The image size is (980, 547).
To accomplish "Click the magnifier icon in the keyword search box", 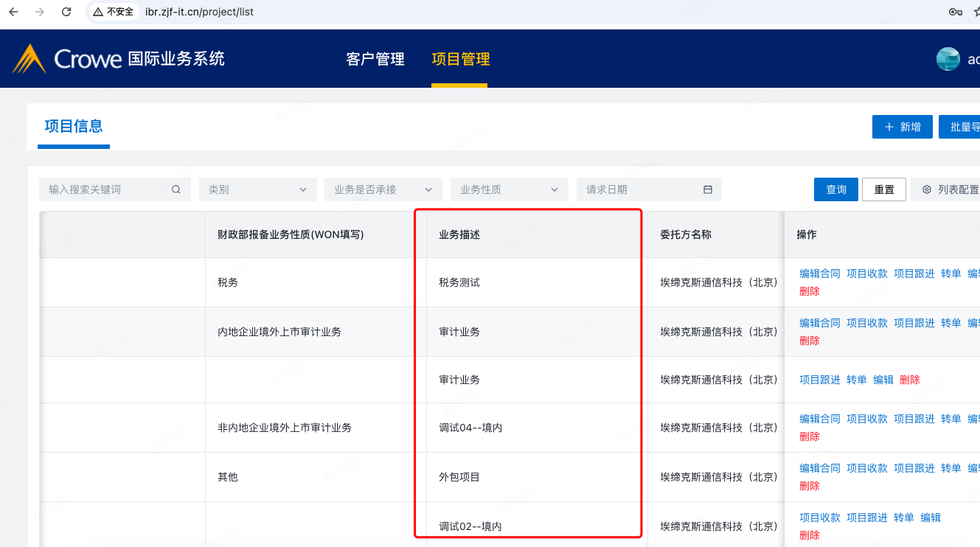I will pos(176,189).
